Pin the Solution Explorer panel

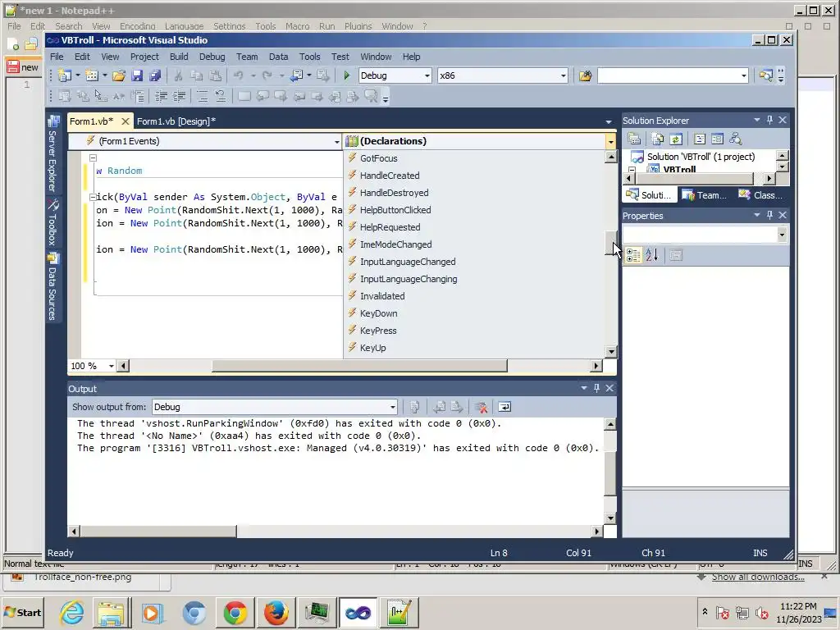(x=769, y=120)
